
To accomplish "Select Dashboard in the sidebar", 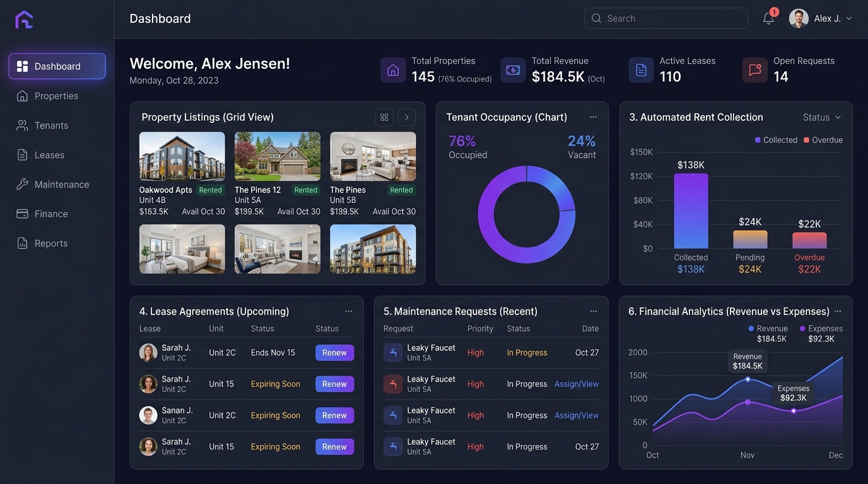I will [x=57, y=66].
